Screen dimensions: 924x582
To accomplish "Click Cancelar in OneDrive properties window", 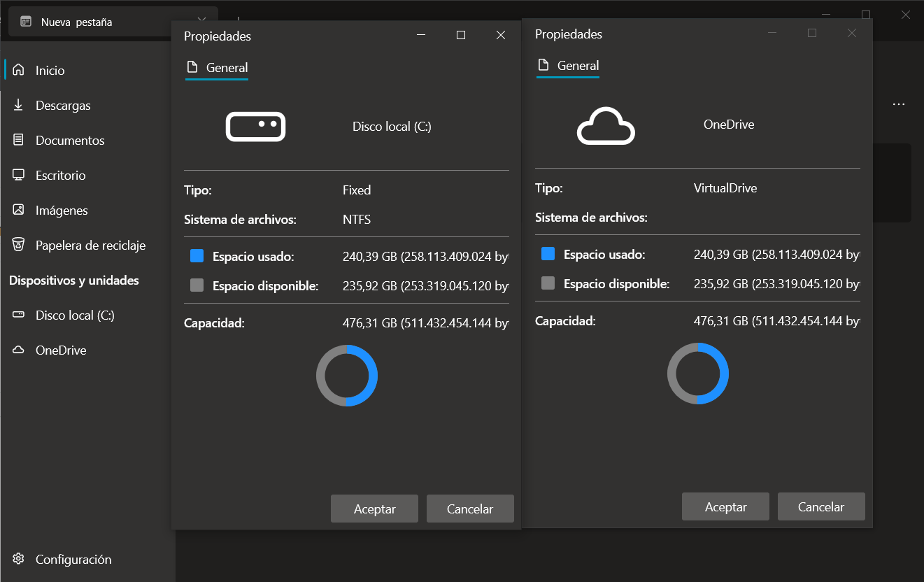I will point(821,506).
